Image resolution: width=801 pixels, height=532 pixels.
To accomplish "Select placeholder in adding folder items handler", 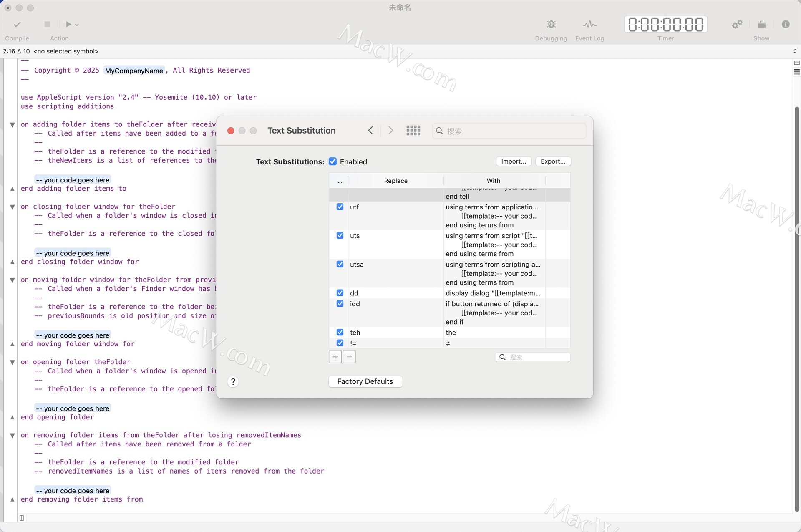I will (x=73, y=180).
